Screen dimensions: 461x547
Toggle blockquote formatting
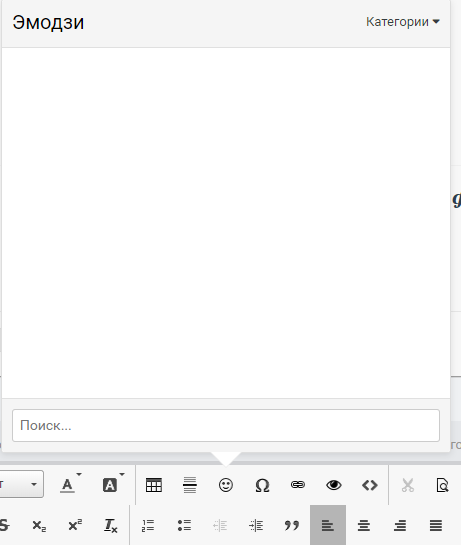coord(292,525)
